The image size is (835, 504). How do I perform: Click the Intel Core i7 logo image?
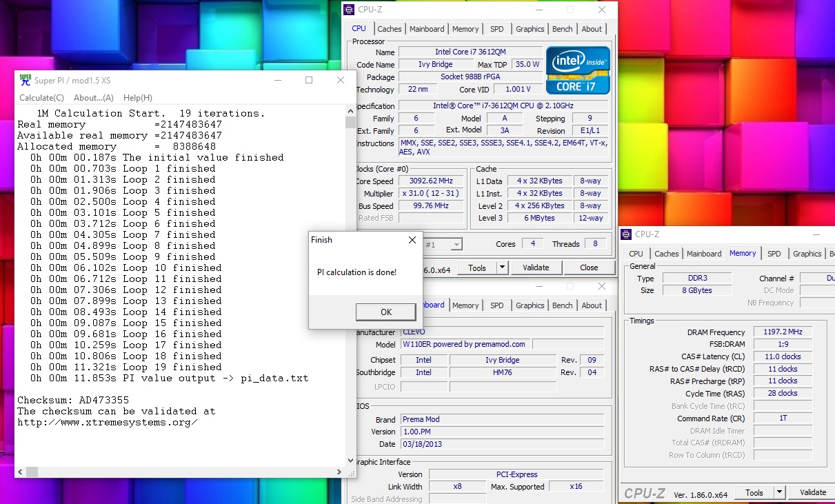(578, 70)
